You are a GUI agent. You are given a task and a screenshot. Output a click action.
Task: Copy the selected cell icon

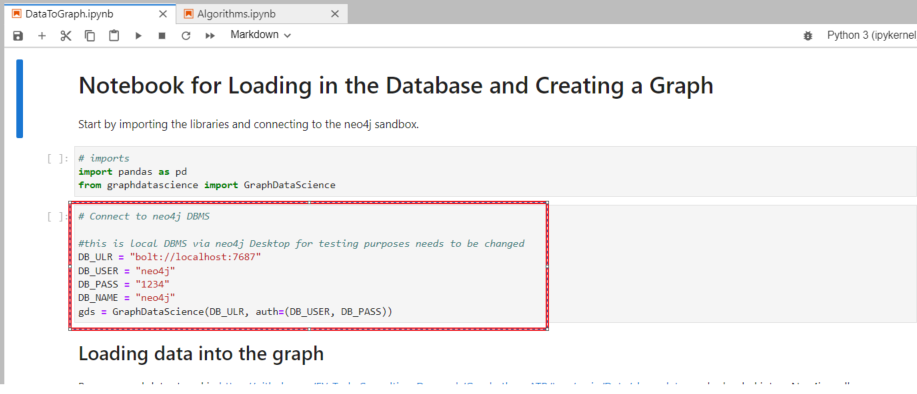coord(89,36)
